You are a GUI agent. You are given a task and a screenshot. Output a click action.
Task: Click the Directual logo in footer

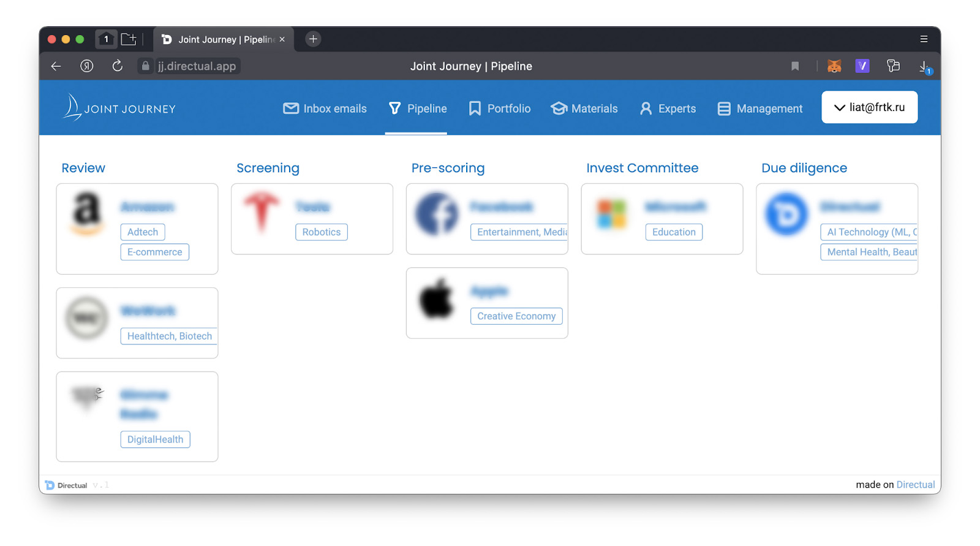coord(66,485)
